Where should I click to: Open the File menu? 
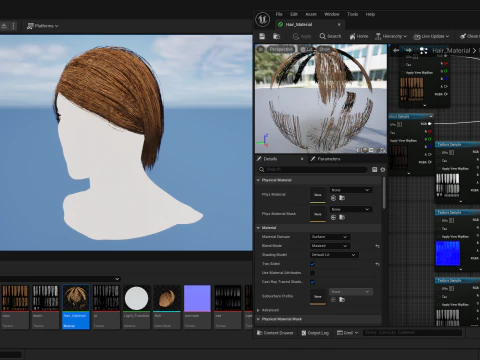click(x=279, y=14)
